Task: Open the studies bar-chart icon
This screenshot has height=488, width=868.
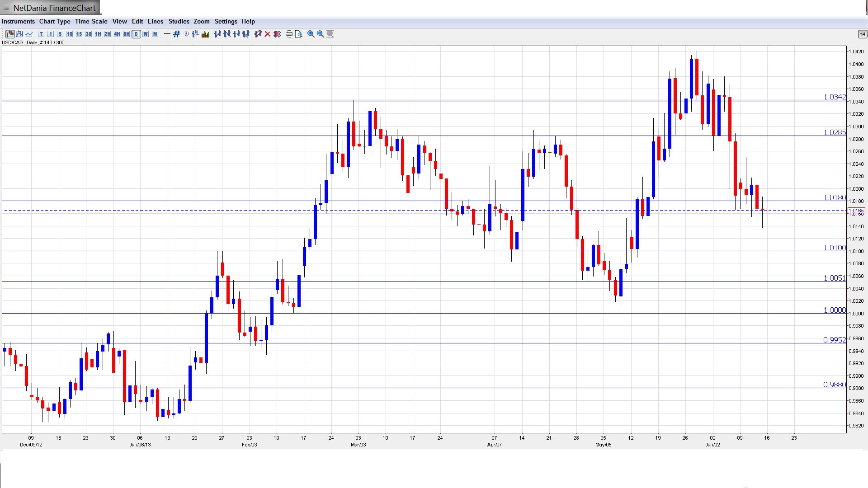Action: [x=205, y=34]
